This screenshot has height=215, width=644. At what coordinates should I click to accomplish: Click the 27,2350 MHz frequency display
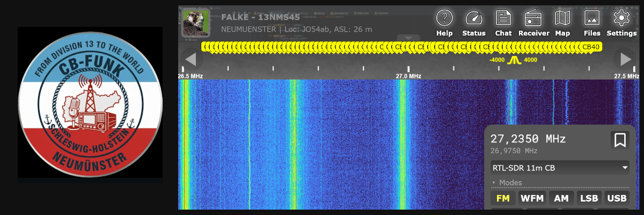click(528, 139)
